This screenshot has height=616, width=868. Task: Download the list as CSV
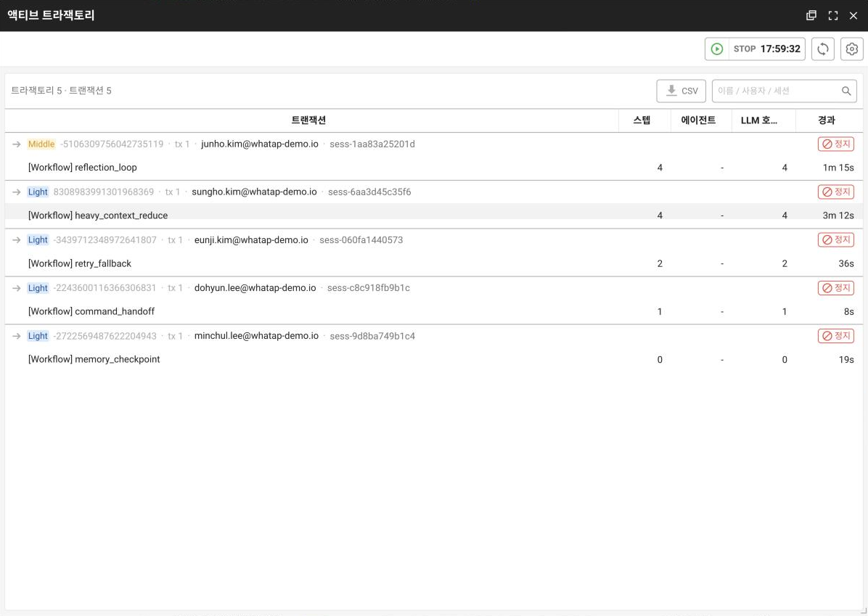681,91
